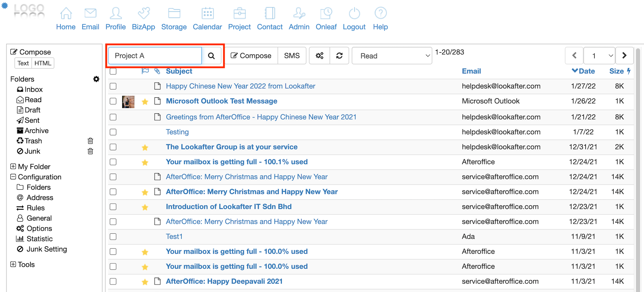Image resolution: width=644 pixels, height=292 pixels.
Task: Click the search magnifier button
Action: (211, 56)
